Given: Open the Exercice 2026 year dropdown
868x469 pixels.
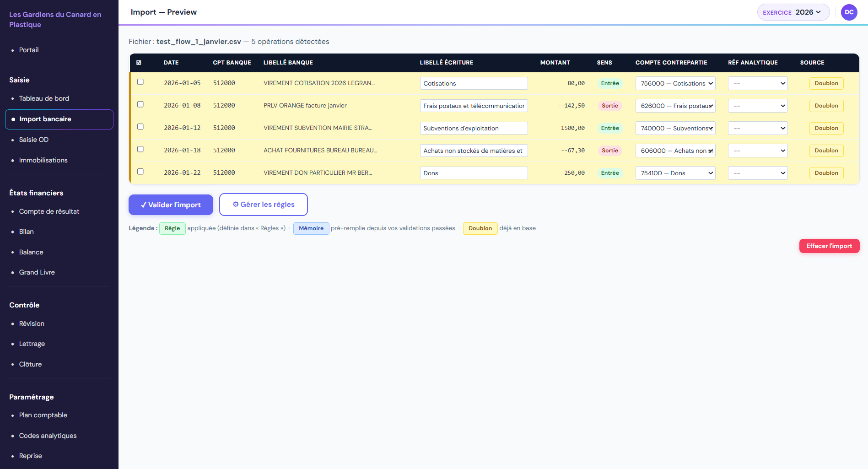Looking at the screenshot, I should 793,12.
